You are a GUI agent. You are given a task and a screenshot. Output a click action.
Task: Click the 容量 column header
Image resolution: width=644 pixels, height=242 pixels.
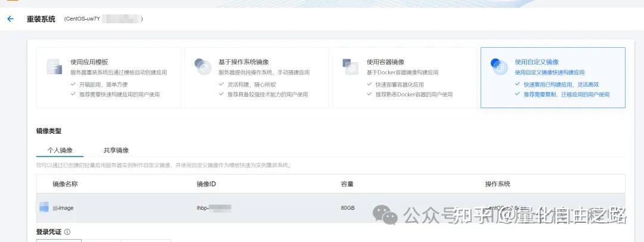click(x=347, y=184)
